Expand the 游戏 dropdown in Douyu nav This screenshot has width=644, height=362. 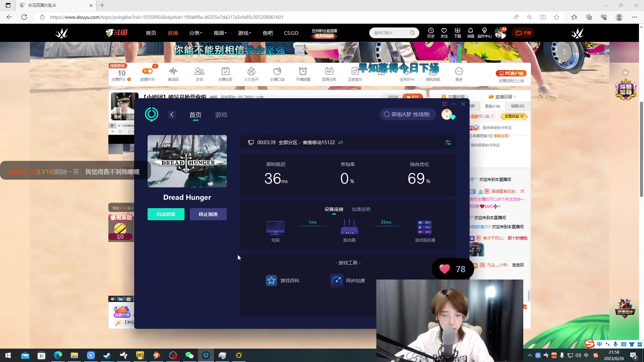click(x=245, y=33)
